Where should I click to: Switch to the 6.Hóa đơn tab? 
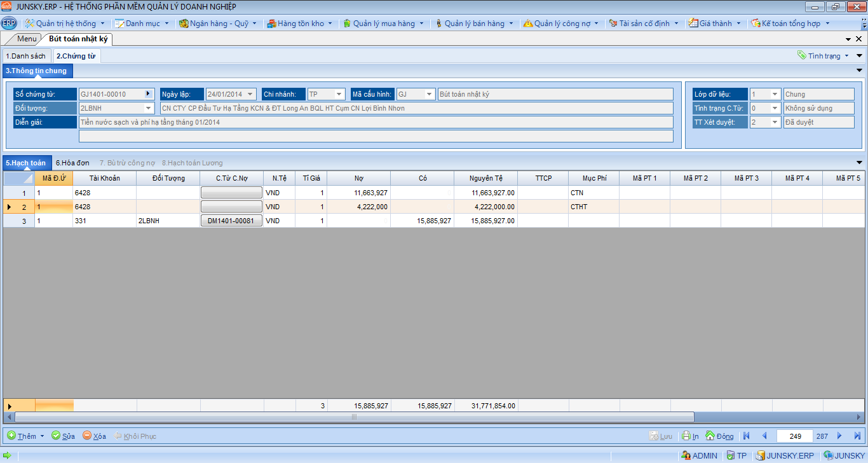[x=72, y=163]
